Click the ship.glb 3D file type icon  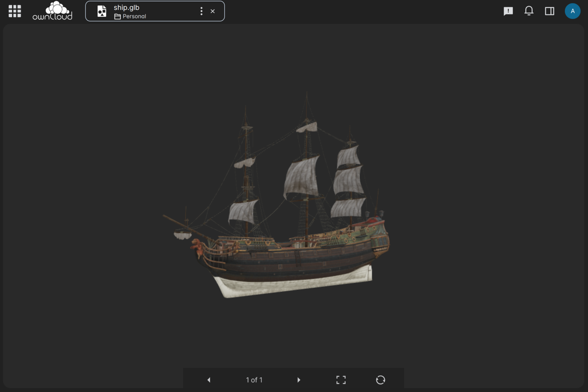102,11
